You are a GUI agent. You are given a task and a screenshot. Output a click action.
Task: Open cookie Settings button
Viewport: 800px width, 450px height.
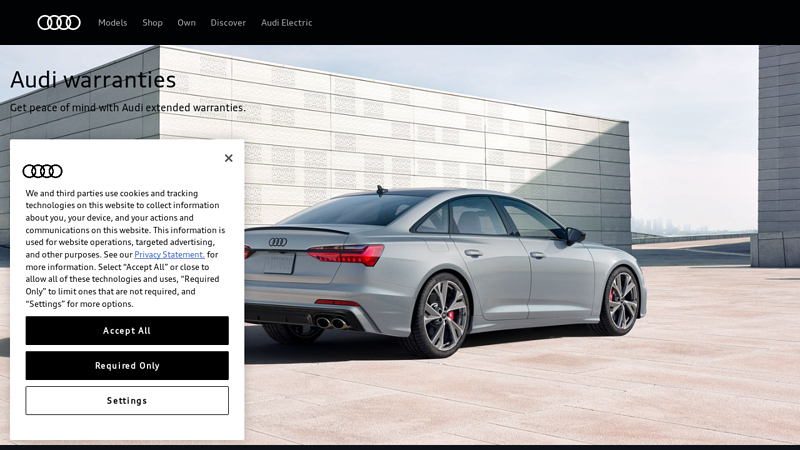(x=127, y=401)
